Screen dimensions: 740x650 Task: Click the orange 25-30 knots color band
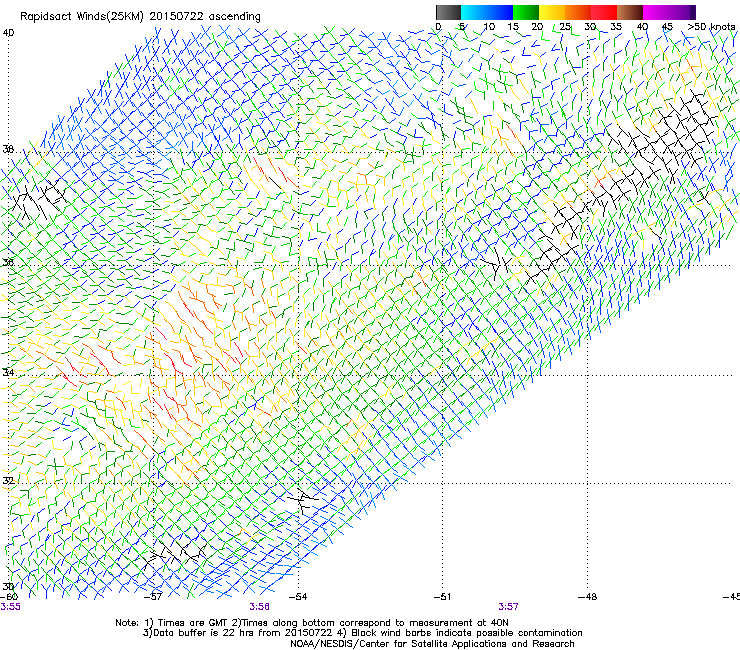click(578, 12)
